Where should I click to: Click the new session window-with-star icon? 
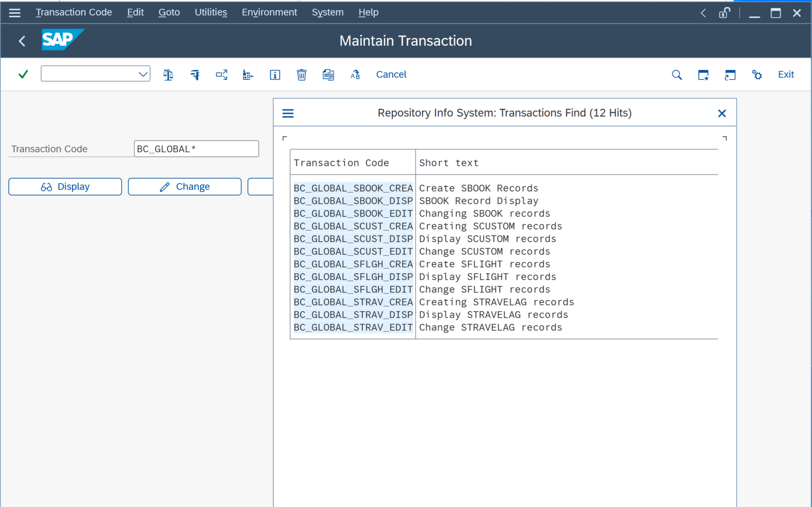point(703,75)
